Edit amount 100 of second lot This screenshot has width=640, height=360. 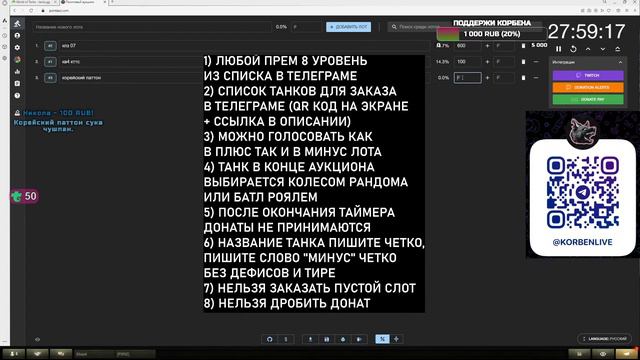pos(467,62)
